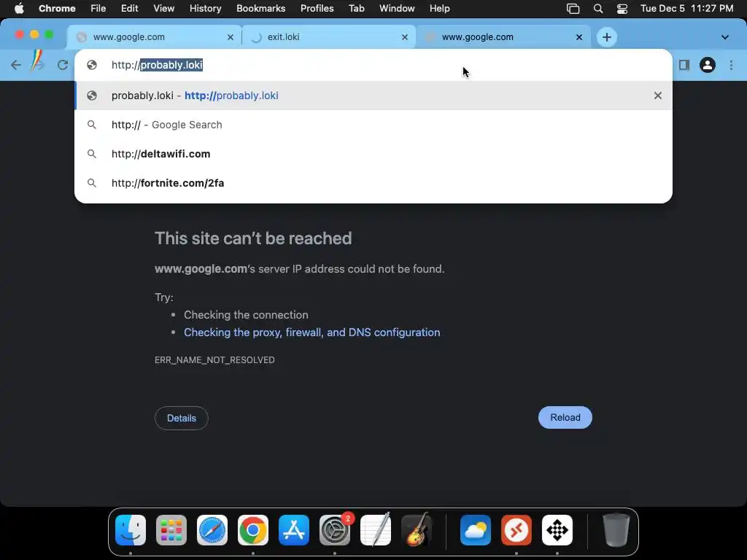Open the Chrome side panel icon
Image resolution: width=747 pixels, height=560 pixels.
[x=684, y=65]
